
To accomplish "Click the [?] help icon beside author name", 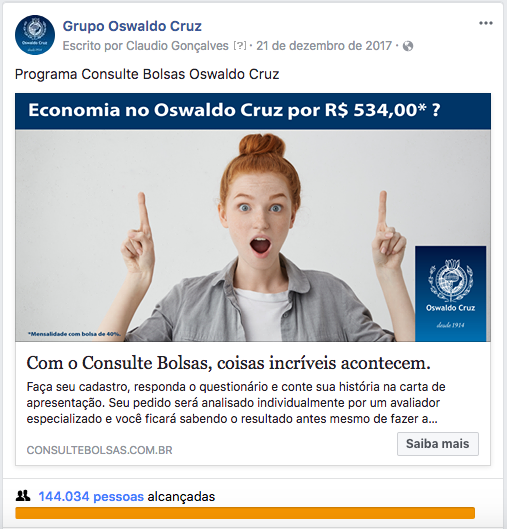I will point(240,46).
